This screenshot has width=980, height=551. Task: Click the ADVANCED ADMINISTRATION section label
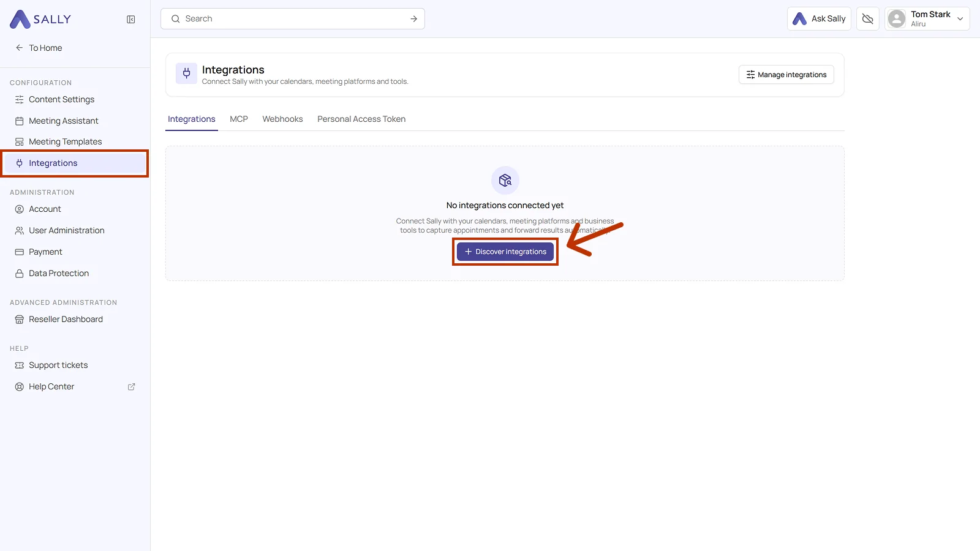pyautogui.click(x=63, y=302)
